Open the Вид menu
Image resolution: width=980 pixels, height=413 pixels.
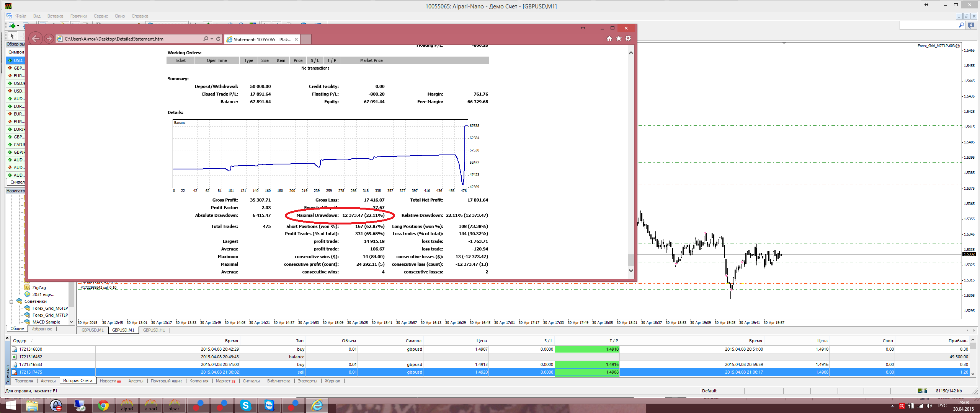click(x=37, y=16)
